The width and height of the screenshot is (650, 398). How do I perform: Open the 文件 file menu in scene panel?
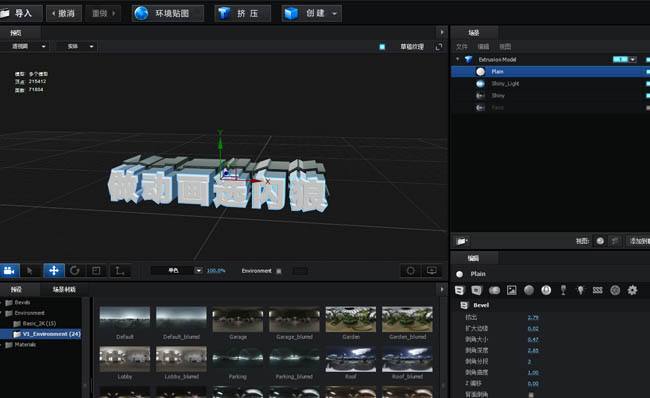461,46
